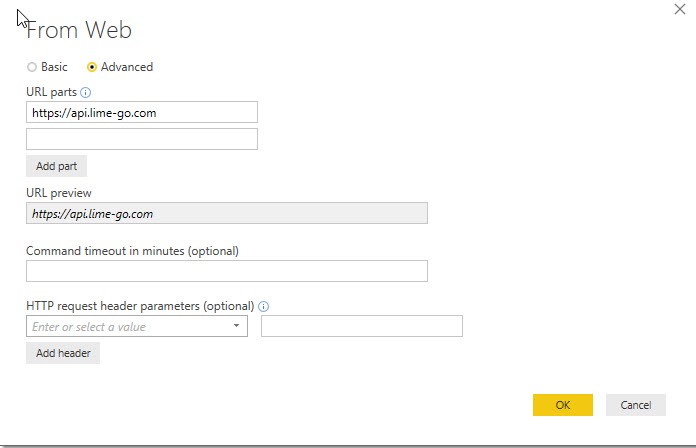Focus the Command timeout in minutes field
This screenshot has height=448, width=696.
point(227,271)
